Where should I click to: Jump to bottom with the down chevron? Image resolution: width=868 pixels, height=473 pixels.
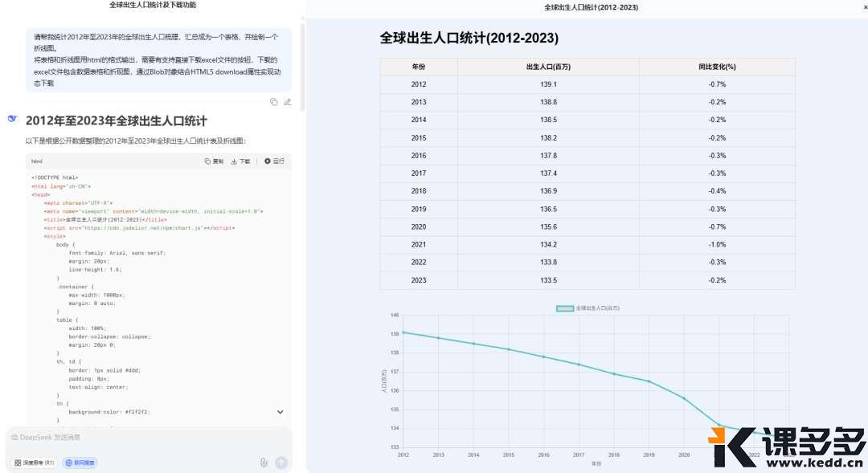coord(280,412)
